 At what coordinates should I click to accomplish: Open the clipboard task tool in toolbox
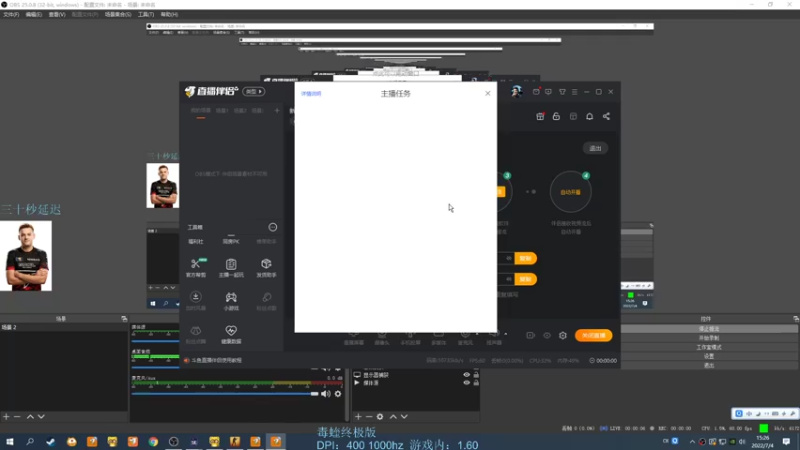coord(231,267)
